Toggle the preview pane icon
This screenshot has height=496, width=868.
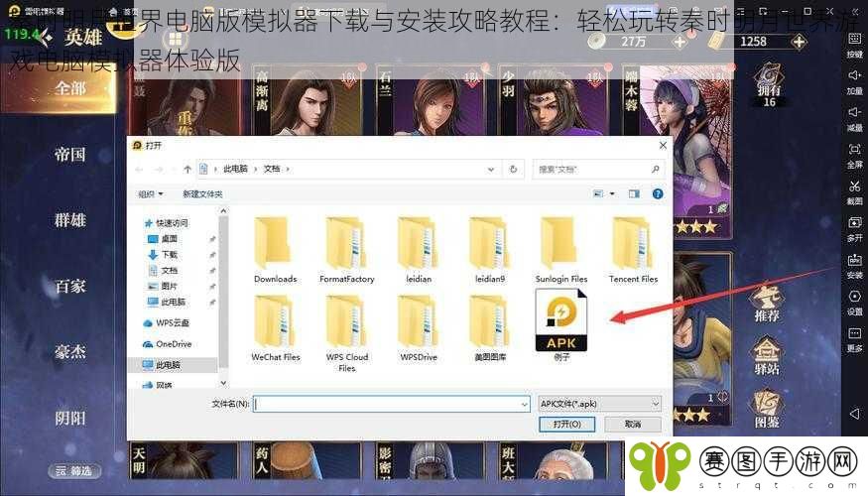[x=634, y=193]
